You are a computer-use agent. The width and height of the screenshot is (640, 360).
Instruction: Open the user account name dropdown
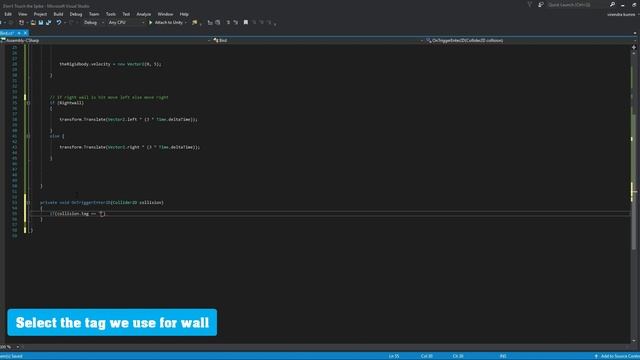[622, 14]
